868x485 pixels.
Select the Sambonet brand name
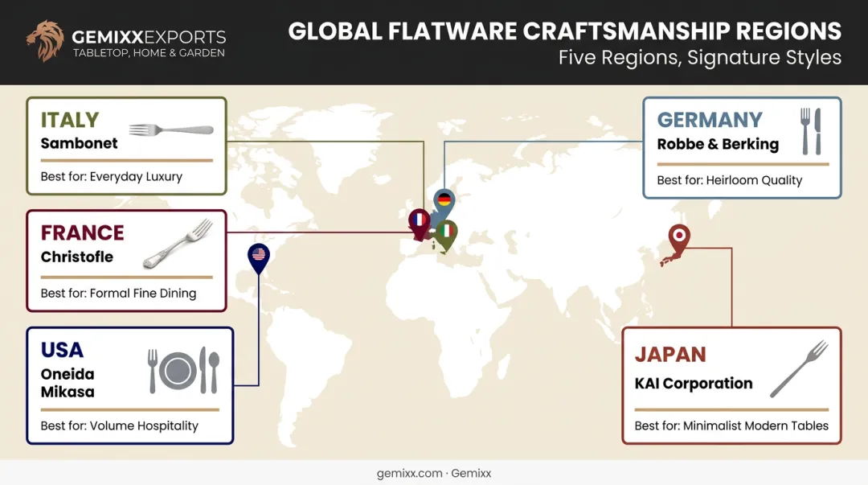[x=79, y=143]
